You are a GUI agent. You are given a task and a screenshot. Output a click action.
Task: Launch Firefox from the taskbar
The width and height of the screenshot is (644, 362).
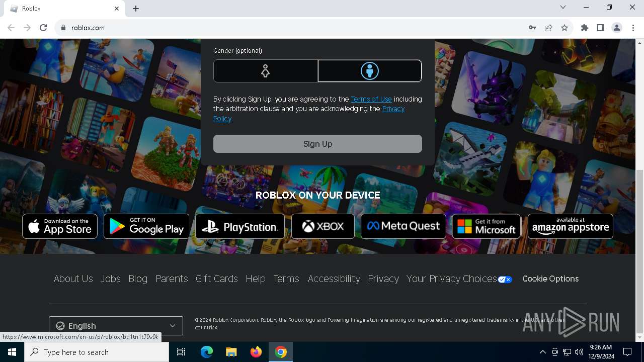pyautogui.click(x=256, y=352)
